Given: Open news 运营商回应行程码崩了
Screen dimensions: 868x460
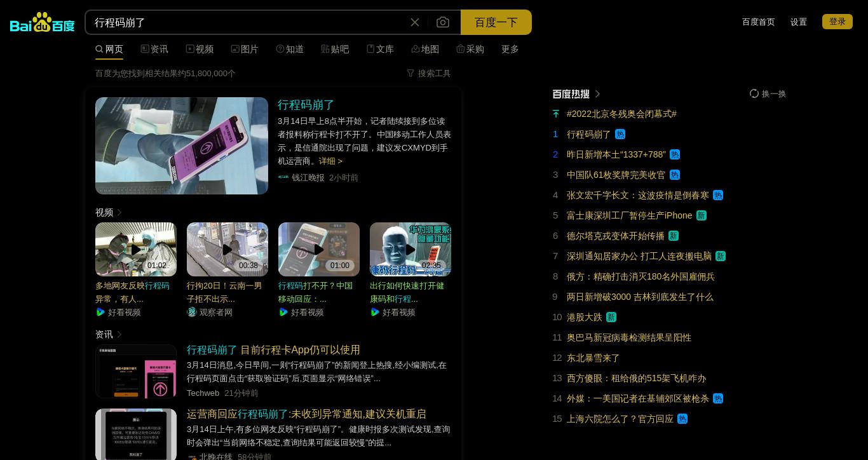Looking at the screenshot, I should pyautogui.click(x=306, y=414).
